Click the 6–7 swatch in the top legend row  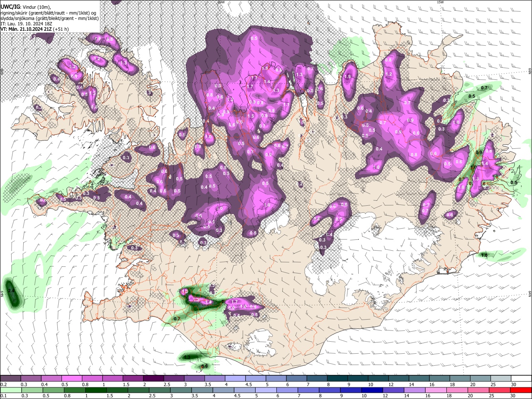tap(296, 379)
